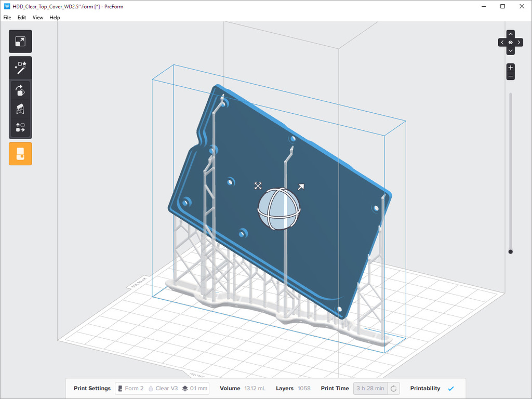Viewport: 532px width, 399px height.
Task: Click the Printability checkmark indicator
Action: coord(451,388)
